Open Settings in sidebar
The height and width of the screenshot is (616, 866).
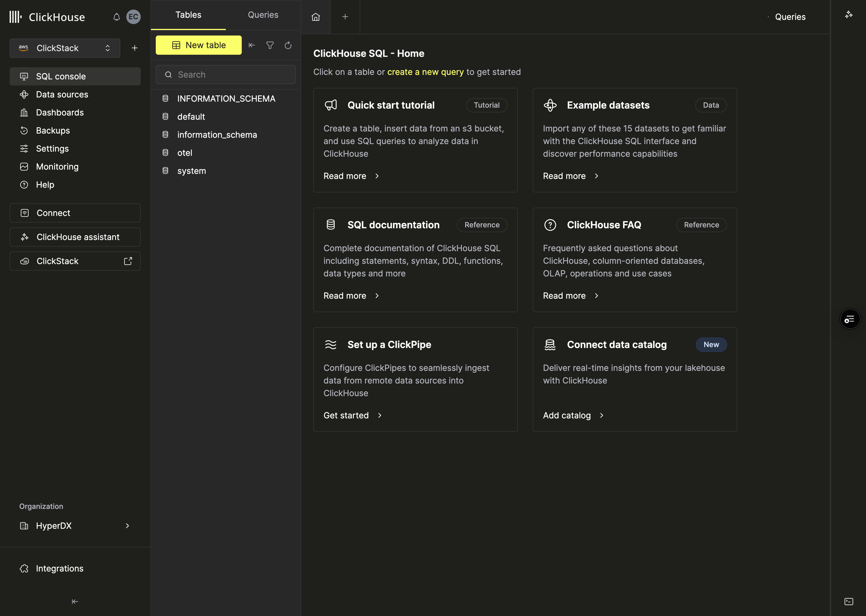coord(75,149)
